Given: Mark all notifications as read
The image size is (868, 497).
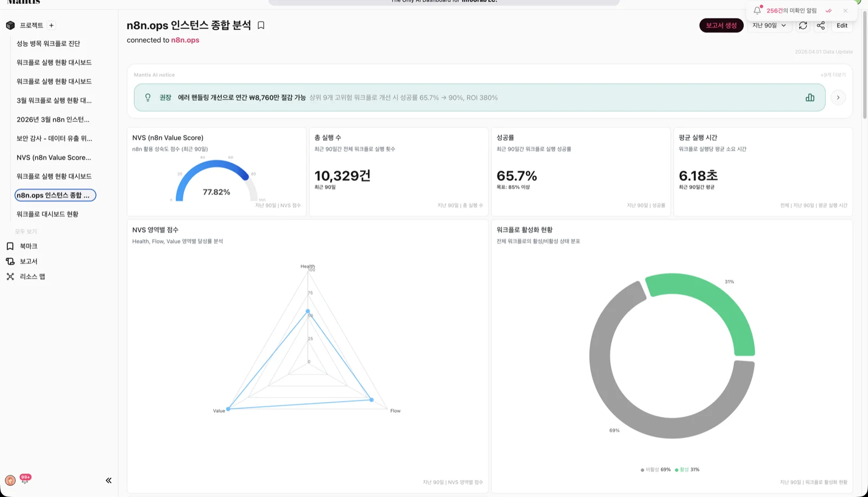Looking at the screenshot, I should 828,10.
